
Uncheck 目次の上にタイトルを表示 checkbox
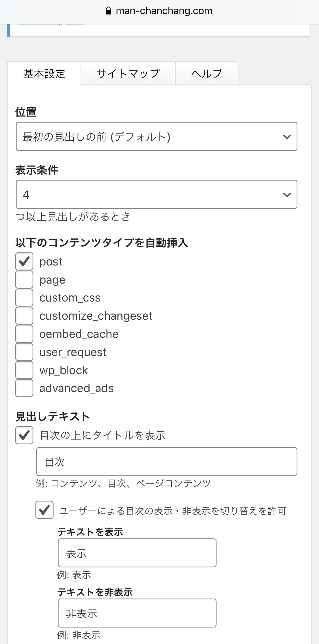(24, 435)
